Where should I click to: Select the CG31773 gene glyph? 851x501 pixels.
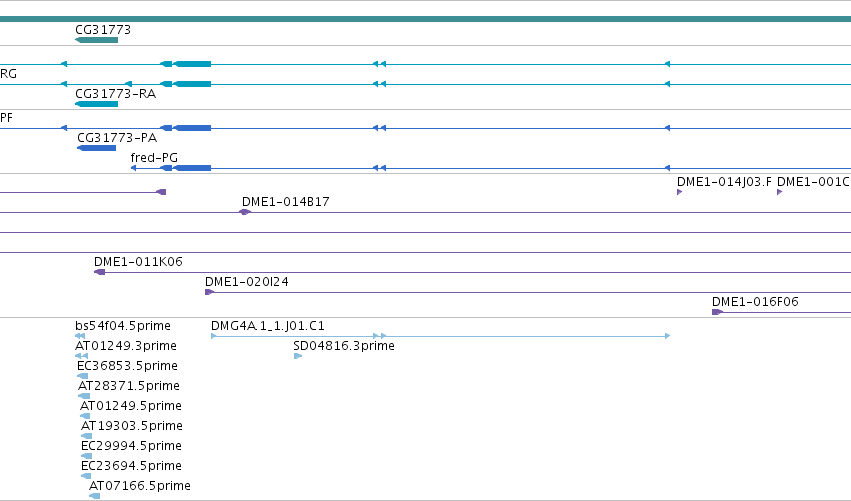click(x=97, y=40)
